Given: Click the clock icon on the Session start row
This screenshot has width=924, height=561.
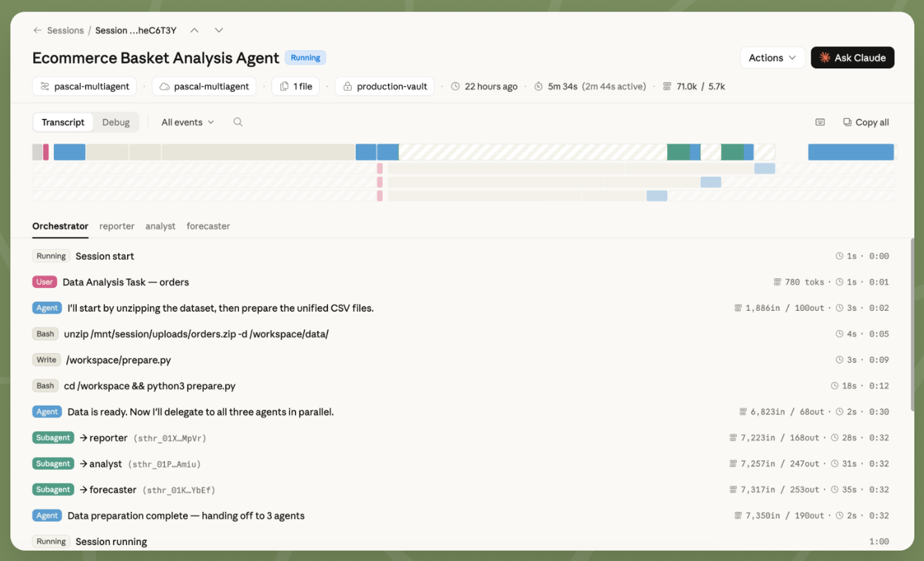Looking at the screenshot, I should (840, 256).
